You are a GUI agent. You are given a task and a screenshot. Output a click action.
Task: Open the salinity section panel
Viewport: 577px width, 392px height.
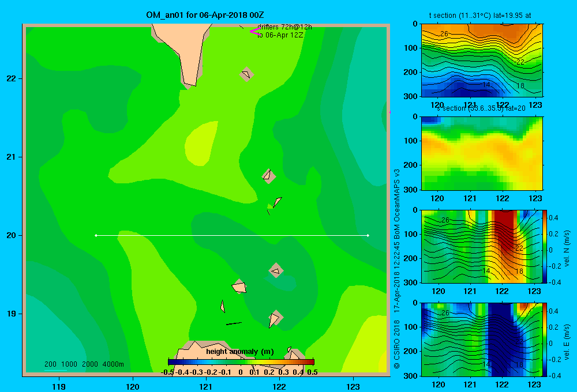482,153
